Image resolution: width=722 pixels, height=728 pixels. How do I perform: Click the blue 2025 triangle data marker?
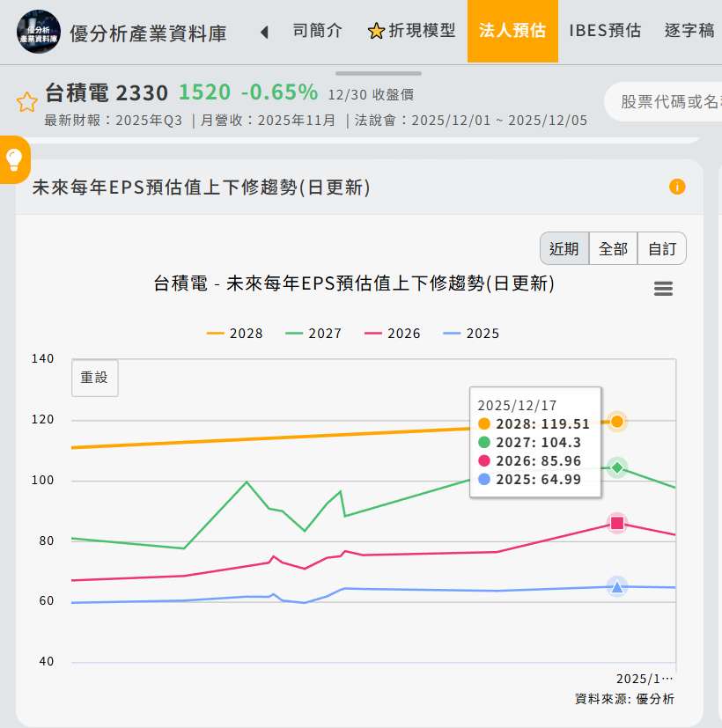coord(617,586)
